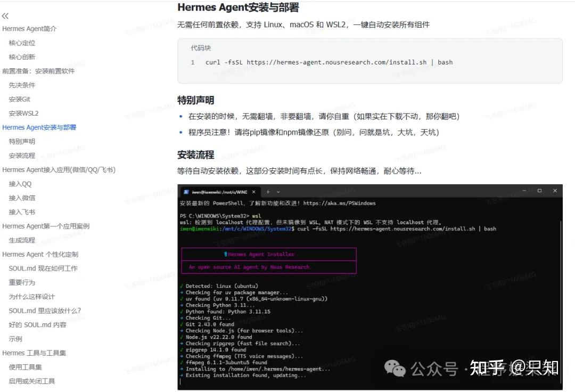Click the bullet about 无需翻墙

[x=324, y=117]
